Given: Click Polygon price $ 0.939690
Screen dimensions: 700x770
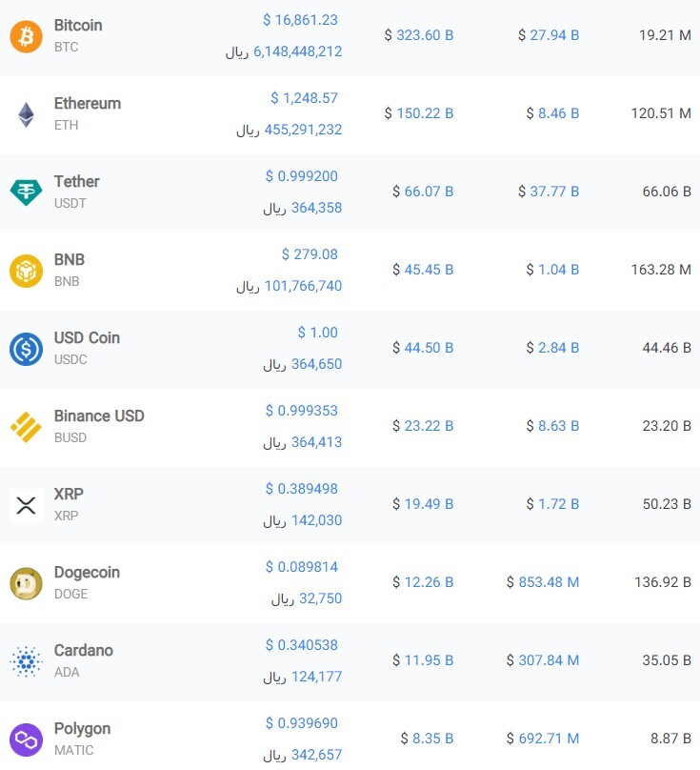Looking at the screenshot, I should click(x=302, y=723).
